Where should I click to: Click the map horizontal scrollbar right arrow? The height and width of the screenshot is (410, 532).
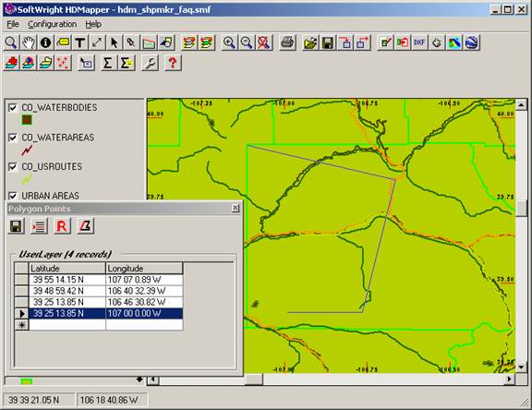click(509, 380)
